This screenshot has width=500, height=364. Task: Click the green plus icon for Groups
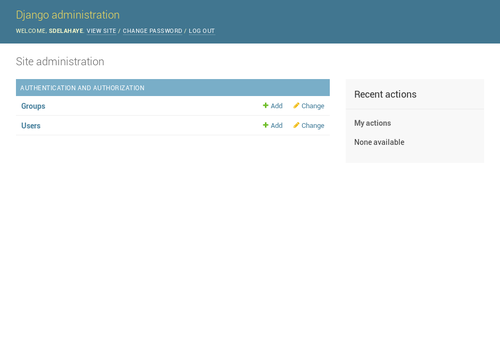point(265,105)
